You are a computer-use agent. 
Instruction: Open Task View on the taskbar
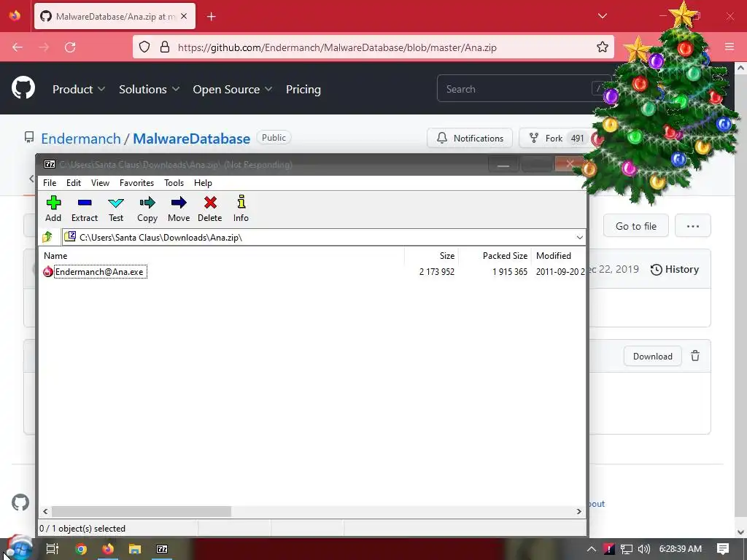[x=53, y=549]
